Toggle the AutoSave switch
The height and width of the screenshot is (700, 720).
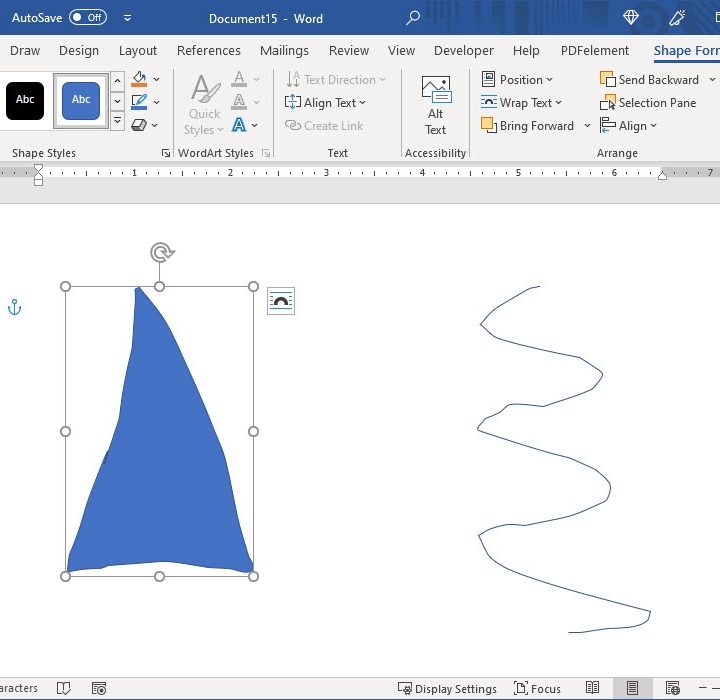tap(88, 17)
